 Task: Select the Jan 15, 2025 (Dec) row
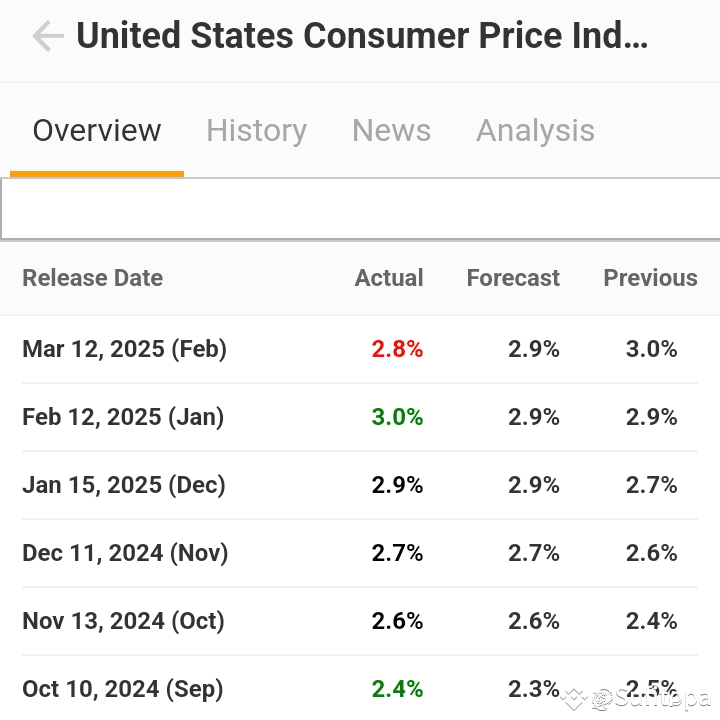(360, 485)
